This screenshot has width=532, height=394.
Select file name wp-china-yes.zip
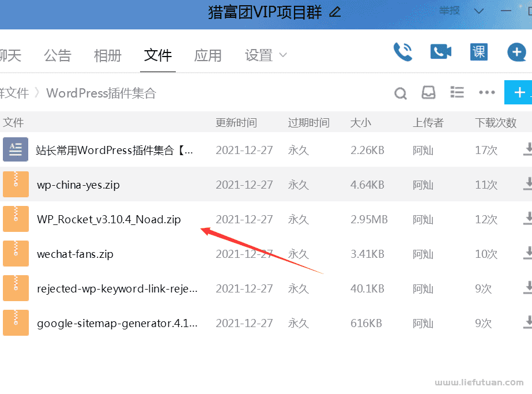(x=78, y=185)
